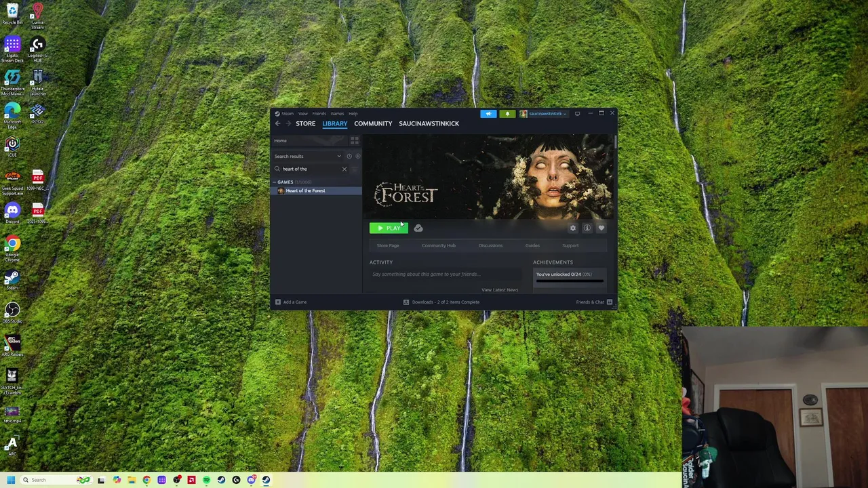This screenshot has height=488, width=868.
Task: Select Discord desktop icon
Action: [x=12, y=213]
